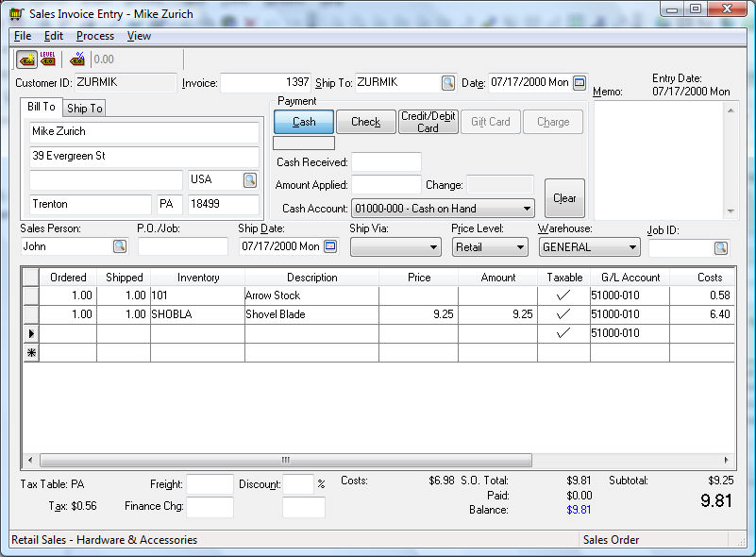756x557 pixels.
Task: Switch to the Ship To address tab
Action: click(85, 109)
